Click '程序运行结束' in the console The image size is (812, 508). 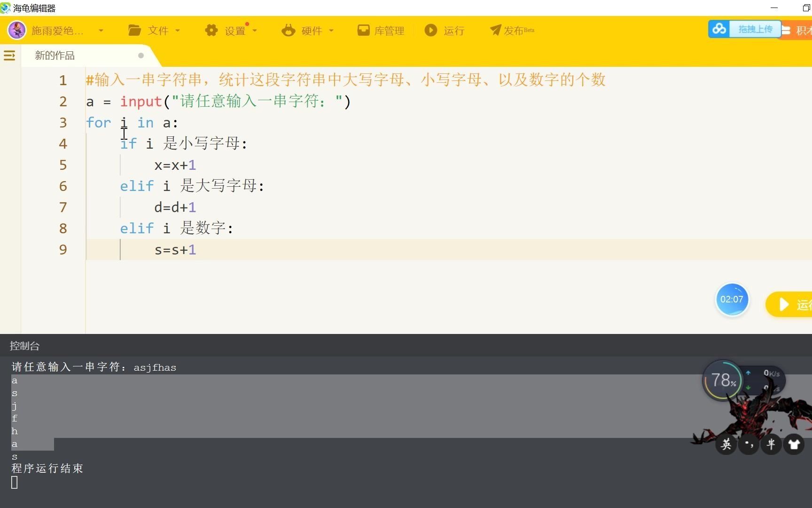click(47, 468)
